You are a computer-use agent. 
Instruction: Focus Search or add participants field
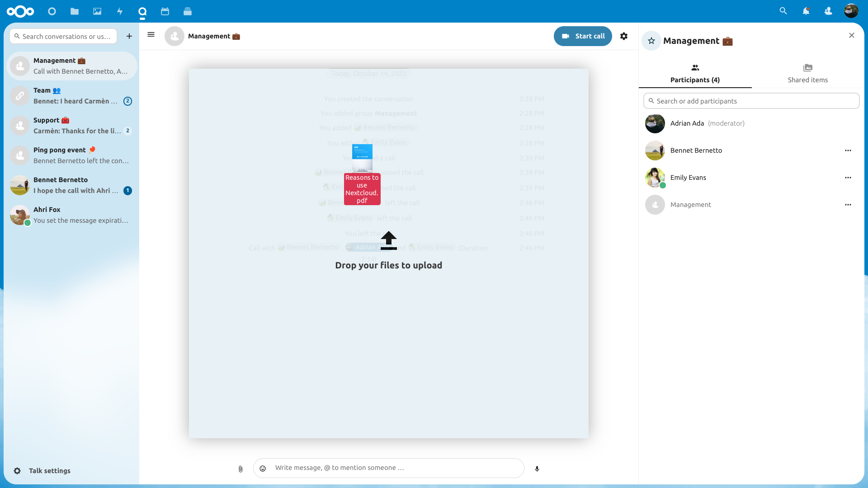[x=751, y=101]
